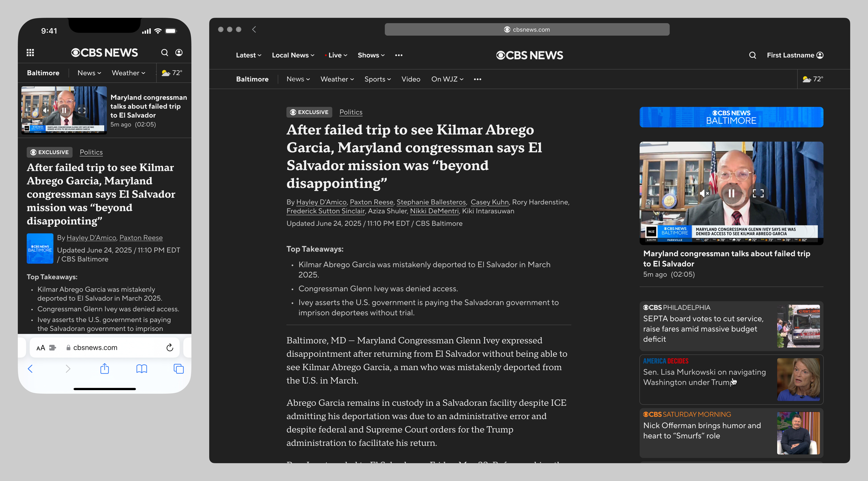868x481 pixels.
Task: Tap the reload icon in Safari address bar
Action: [x=170, y=347]
